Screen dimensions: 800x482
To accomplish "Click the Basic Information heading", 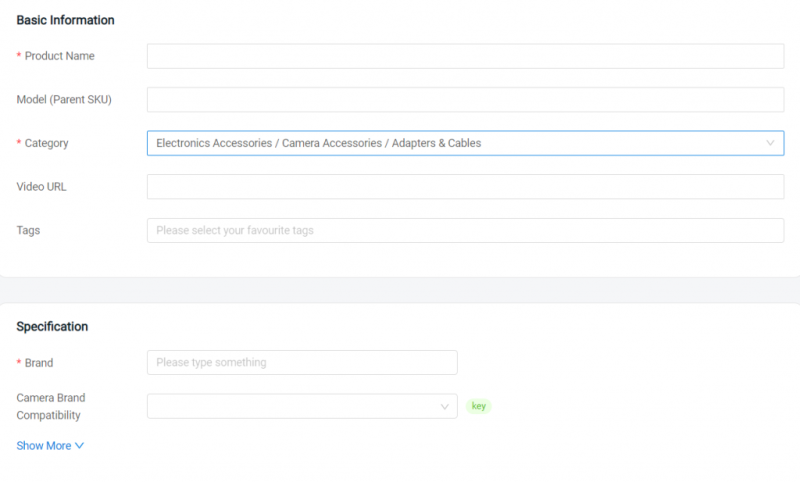I will pyautogui.click(x=65, y=20).
